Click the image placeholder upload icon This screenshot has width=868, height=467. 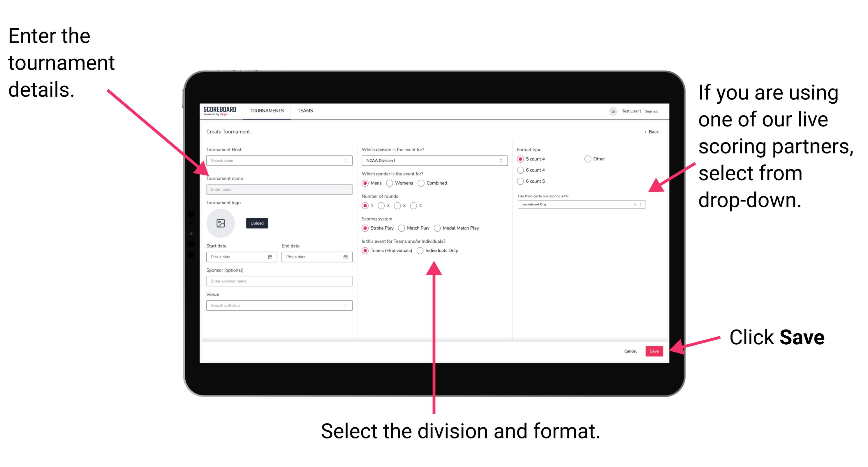pos(220,223)
